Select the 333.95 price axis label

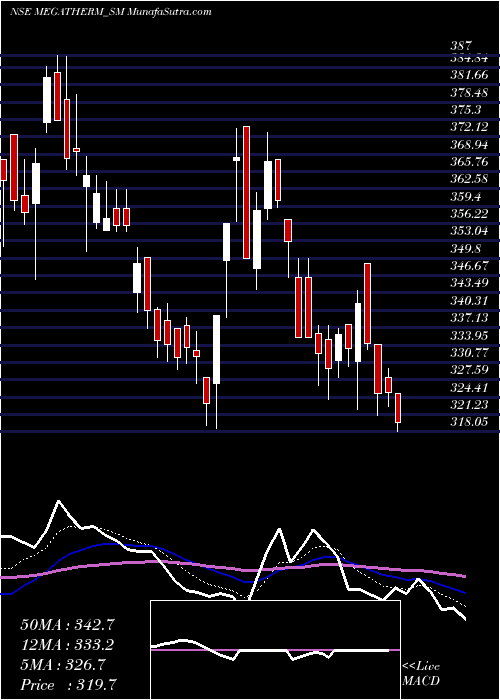click(469, 335)
